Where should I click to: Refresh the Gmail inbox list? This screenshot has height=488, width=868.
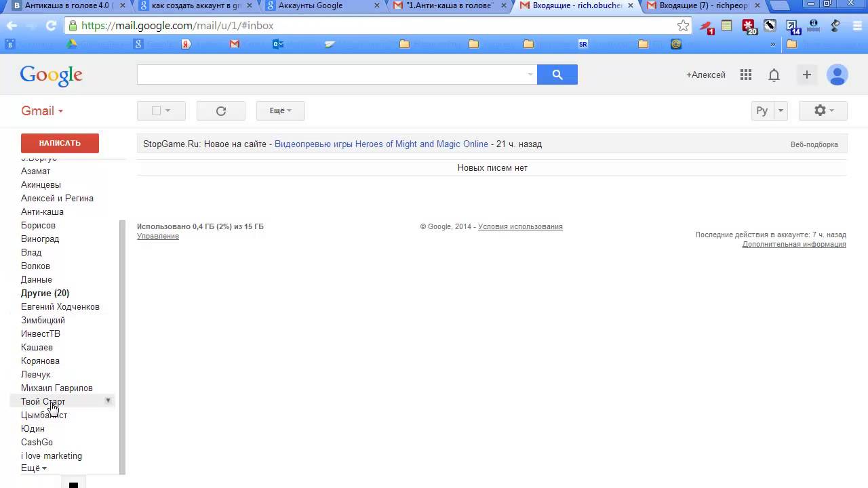tap(221, 111)
